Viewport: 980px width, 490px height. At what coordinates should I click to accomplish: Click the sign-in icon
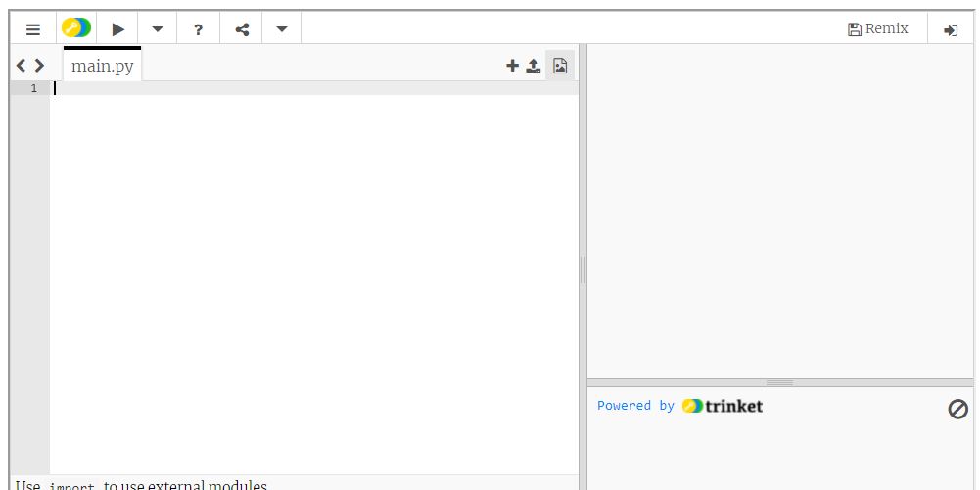(950, 30)
